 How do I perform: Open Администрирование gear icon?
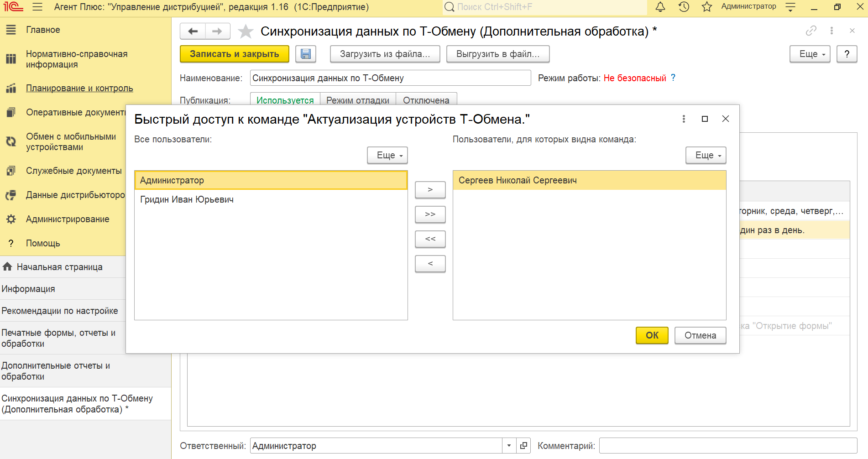(11, 219)
